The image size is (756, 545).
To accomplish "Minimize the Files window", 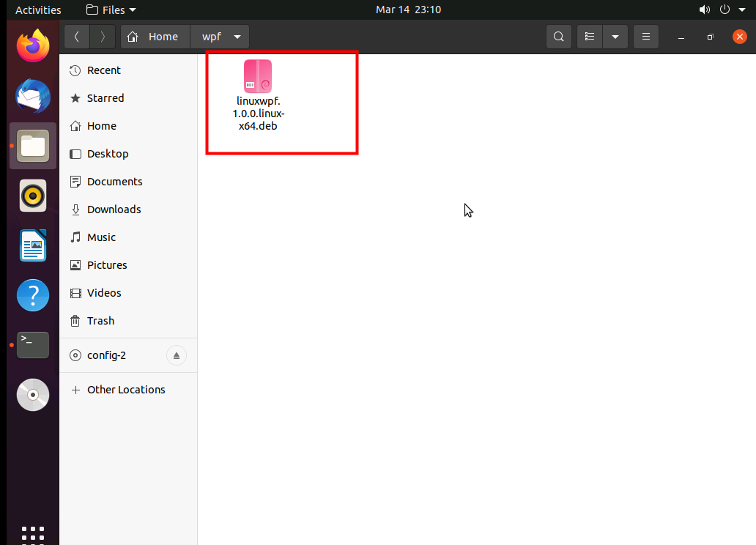I will point(681,37).
